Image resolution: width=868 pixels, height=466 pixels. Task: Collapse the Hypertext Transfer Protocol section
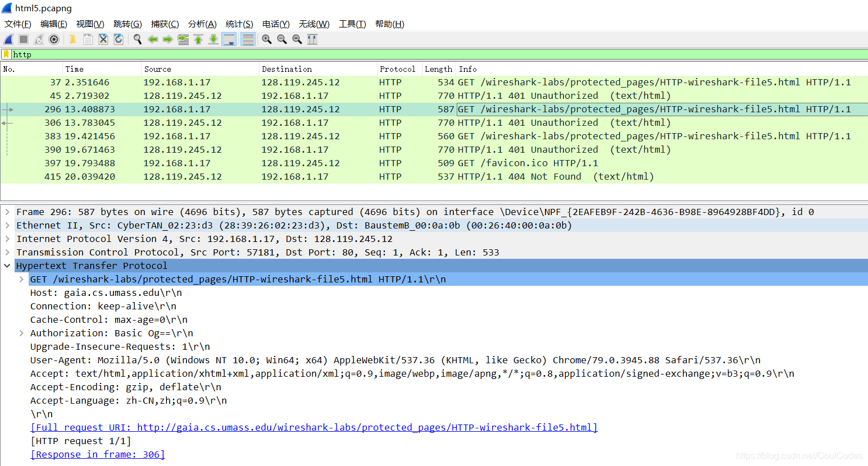[7, 266]
